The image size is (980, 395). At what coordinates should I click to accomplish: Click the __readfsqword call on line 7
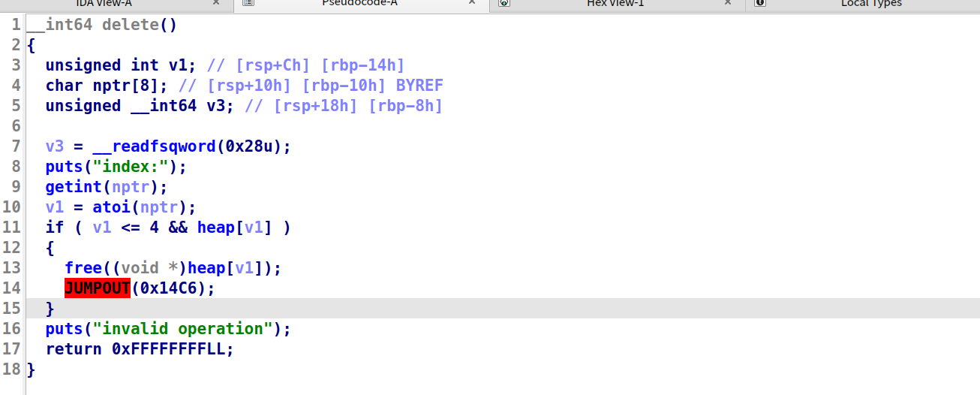154,146
